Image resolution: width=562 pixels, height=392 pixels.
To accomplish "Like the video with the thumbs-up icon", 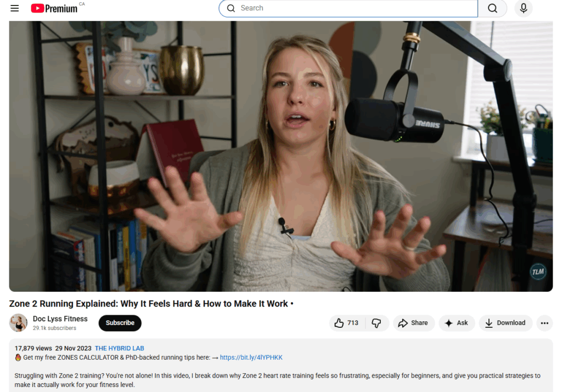I will pyautogui.click(x=340, y=323).
